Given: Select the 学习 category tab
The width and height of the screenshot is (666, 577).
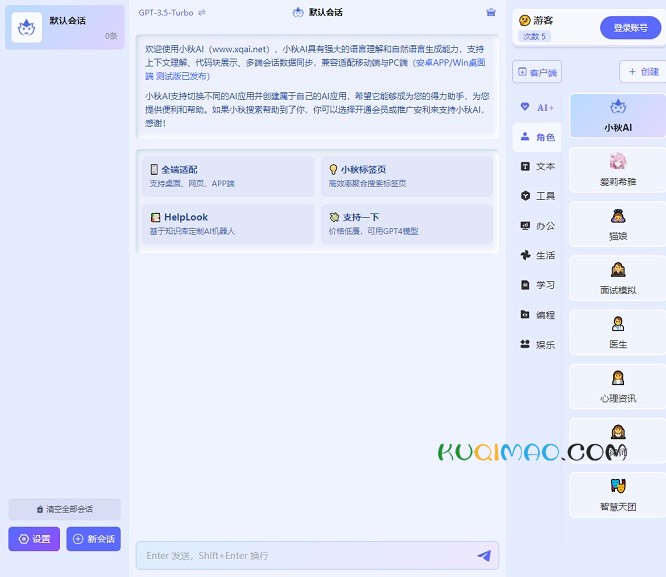Looking at the screenshot, I should point(537,285).
